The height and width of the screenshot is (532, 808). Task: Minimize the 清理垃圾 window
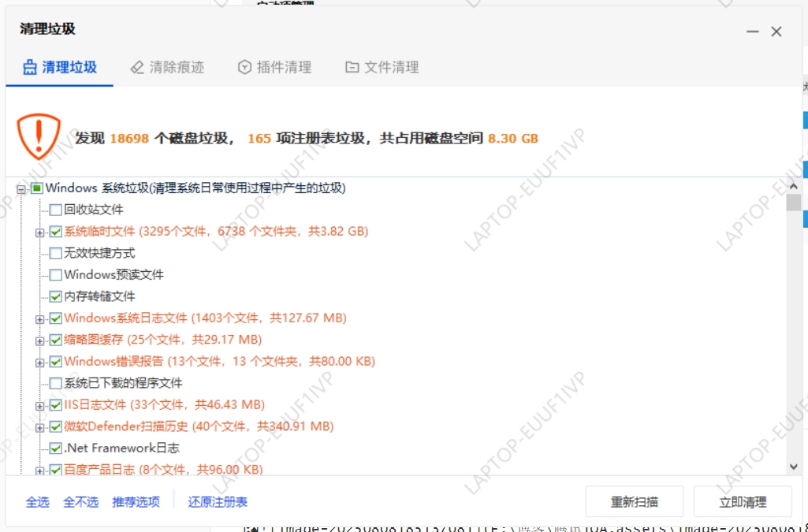pos(752,32)
